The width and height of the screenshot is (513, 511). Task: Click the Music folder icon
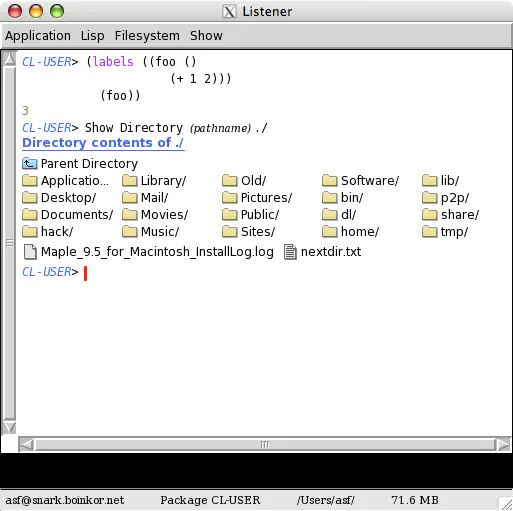click(129, 232)
